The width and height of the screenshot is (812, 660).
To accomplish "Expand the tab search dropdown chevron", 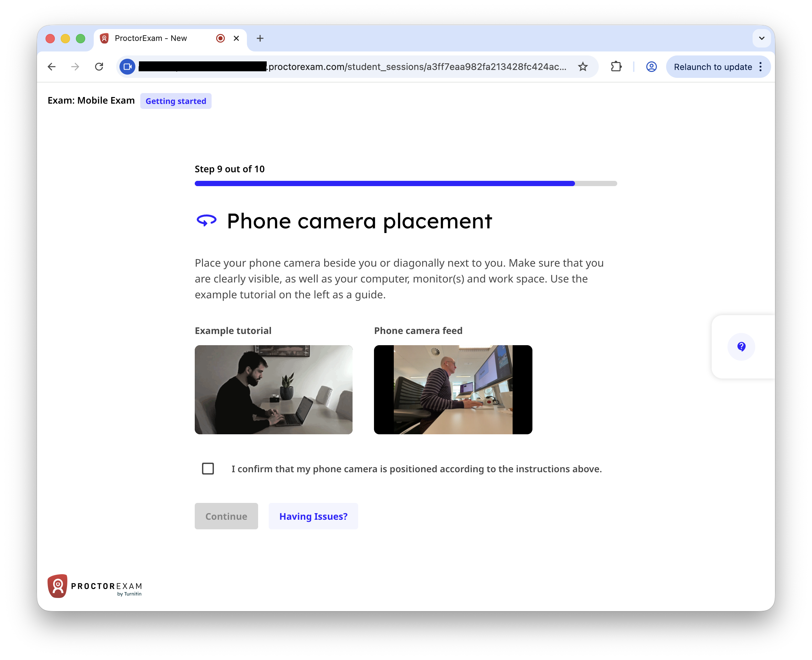I will [761, 38].
